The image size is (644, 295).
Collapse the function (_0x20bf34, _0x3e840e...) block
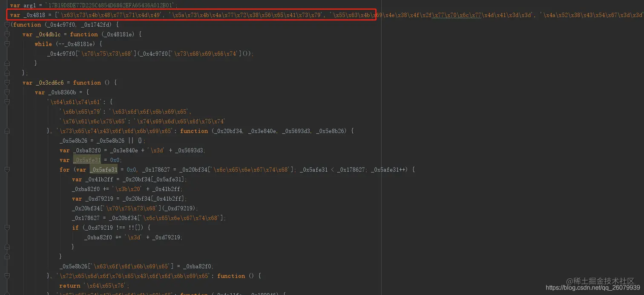[x=7, y=131]
